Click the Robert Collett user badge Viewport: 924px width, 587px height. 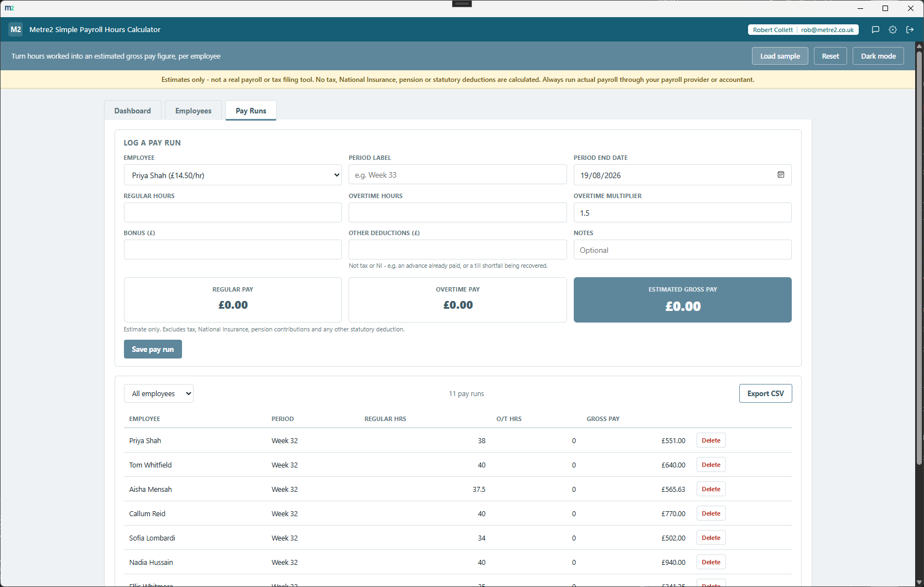[803, 30]
